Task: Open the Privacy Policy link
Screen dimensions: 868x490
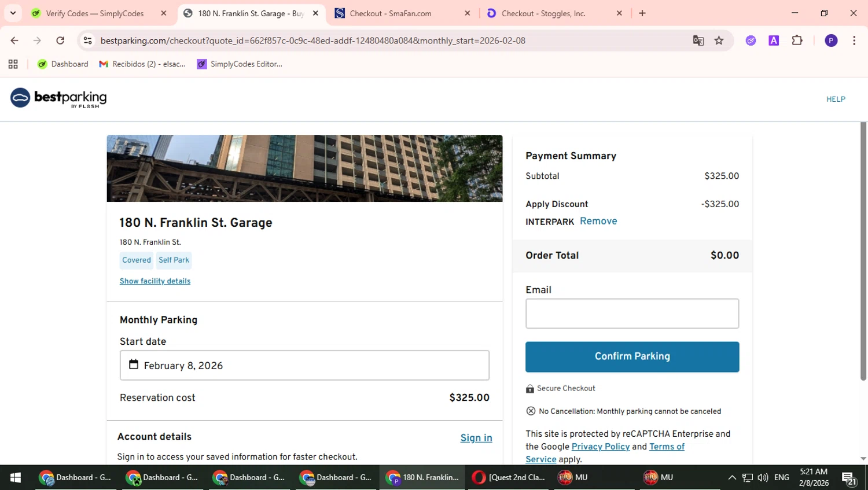Action: pos(601,447)
